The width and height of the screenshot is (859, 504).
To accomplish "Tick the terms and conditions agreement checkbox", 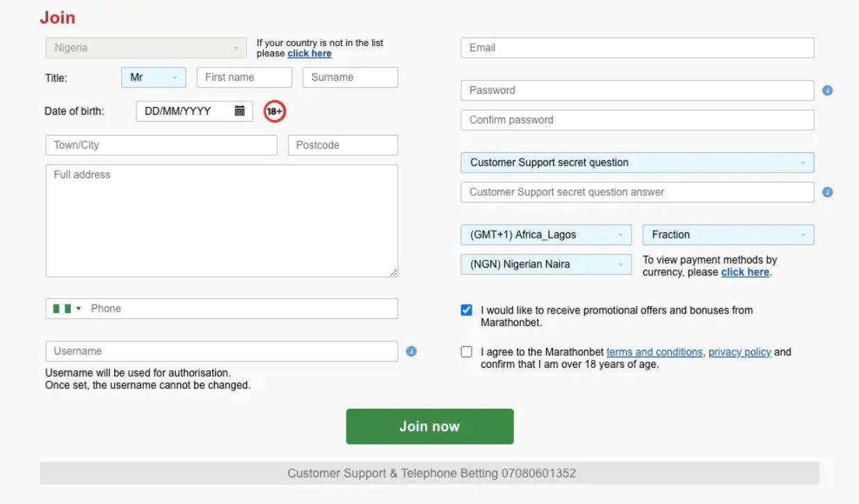I will 467,352.
